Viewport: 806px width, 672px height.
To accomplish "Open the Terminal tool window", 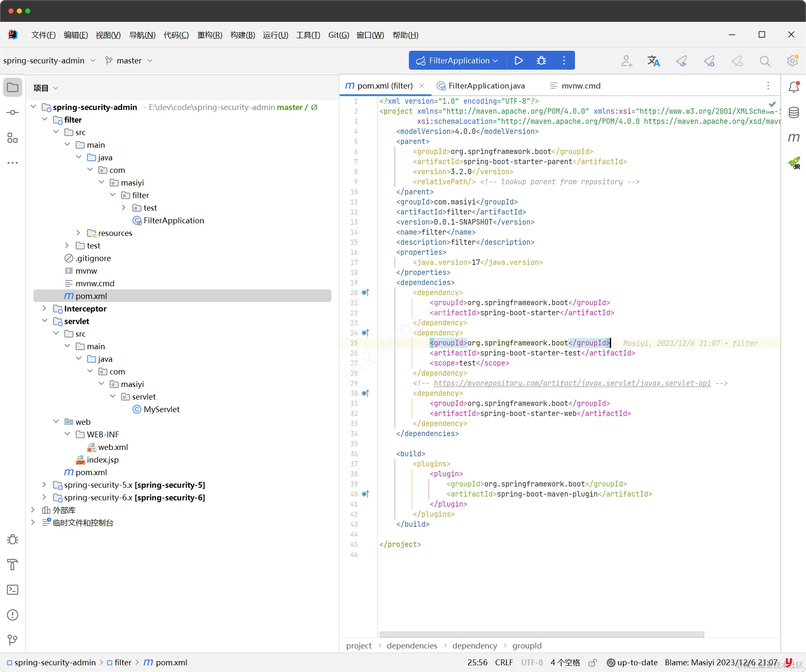I will [x=13, y=590].
